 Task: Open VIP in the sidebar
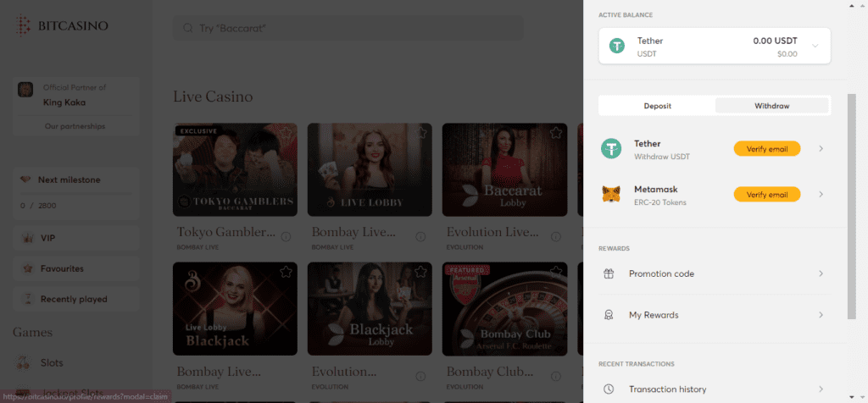click(75, 238)
